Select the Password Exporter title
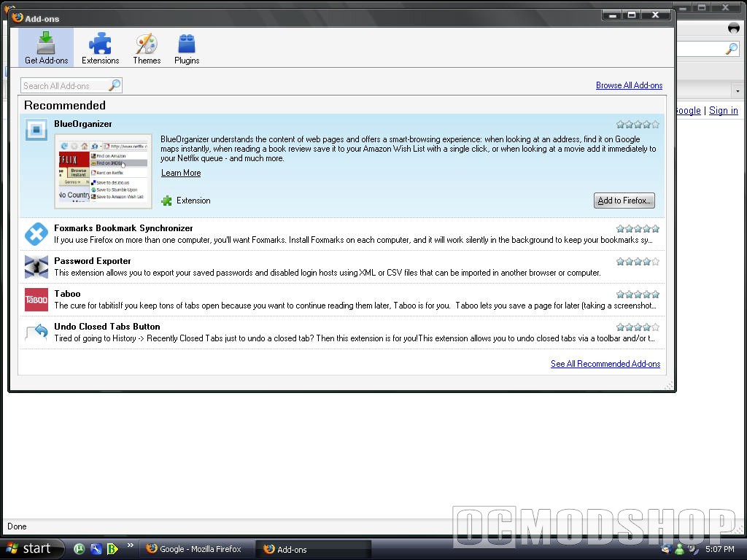The height and width of the screenshot is (560, 747). pyautogui.click(x=93, y=261)
